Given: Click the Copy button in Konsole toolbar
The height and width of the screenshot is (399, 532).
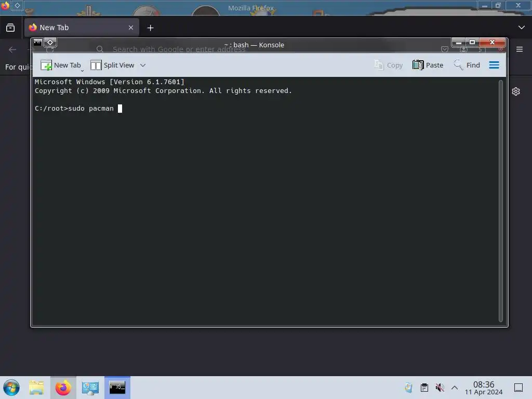Looking at the screenshot, I should click(388, 65).
